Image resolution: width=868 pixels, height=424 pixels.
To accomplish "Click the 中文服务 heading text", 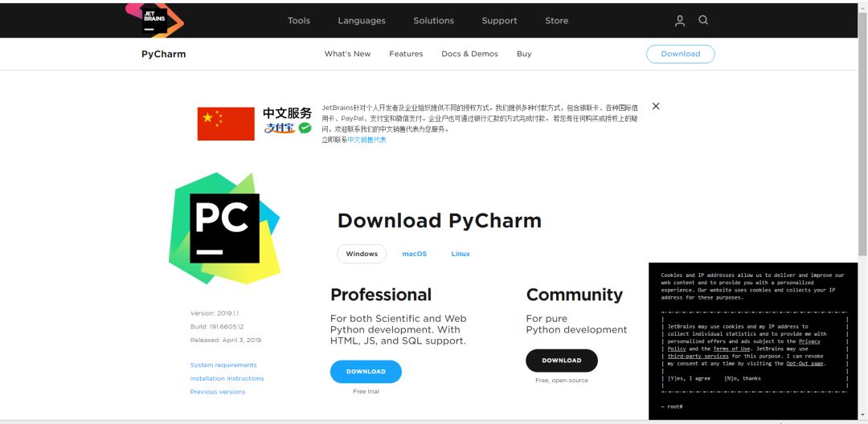I will click(287, 113).
